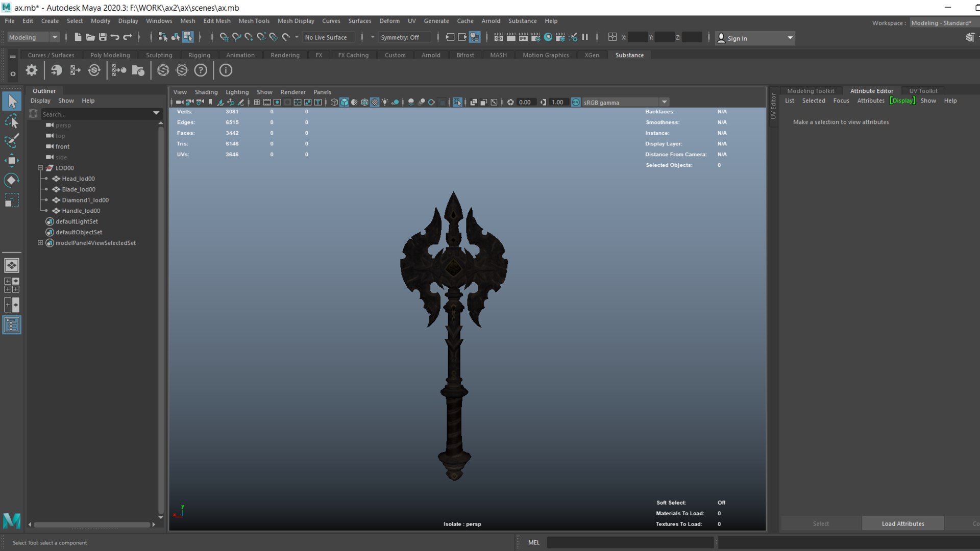Click the Snap to grids icon
Image resolution: width=980 pixels, height=551 pixels.
pyautogui.click(x=224, y=37)
